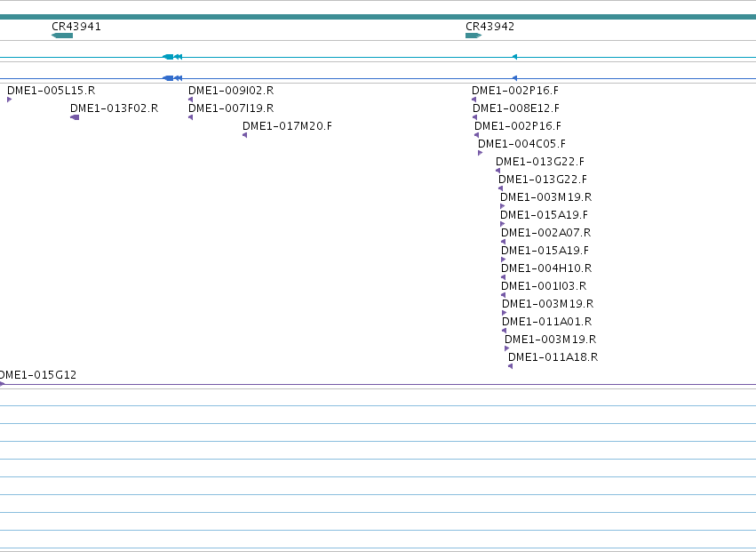Click the DME1-001I03.R label

544,286
